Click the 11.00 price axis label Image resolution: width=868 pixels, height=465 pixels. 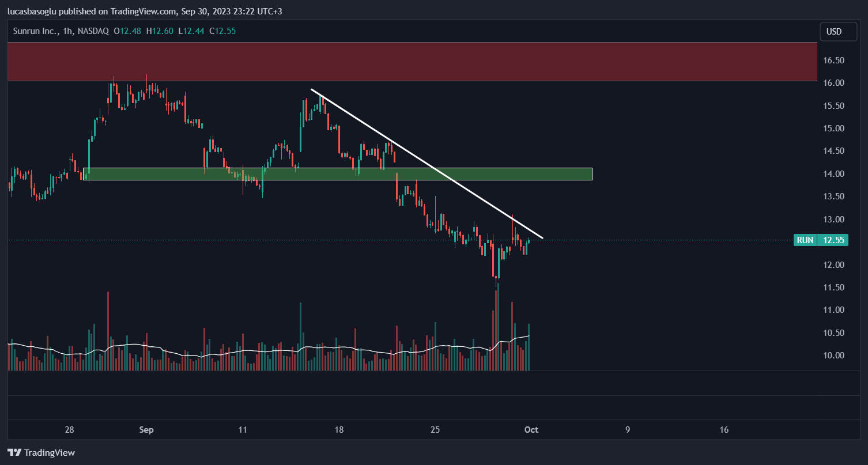[x=834, y=310]
